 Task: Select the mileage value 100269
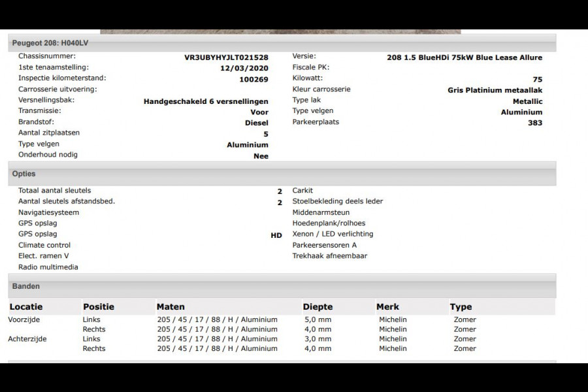tap(253, 79)
